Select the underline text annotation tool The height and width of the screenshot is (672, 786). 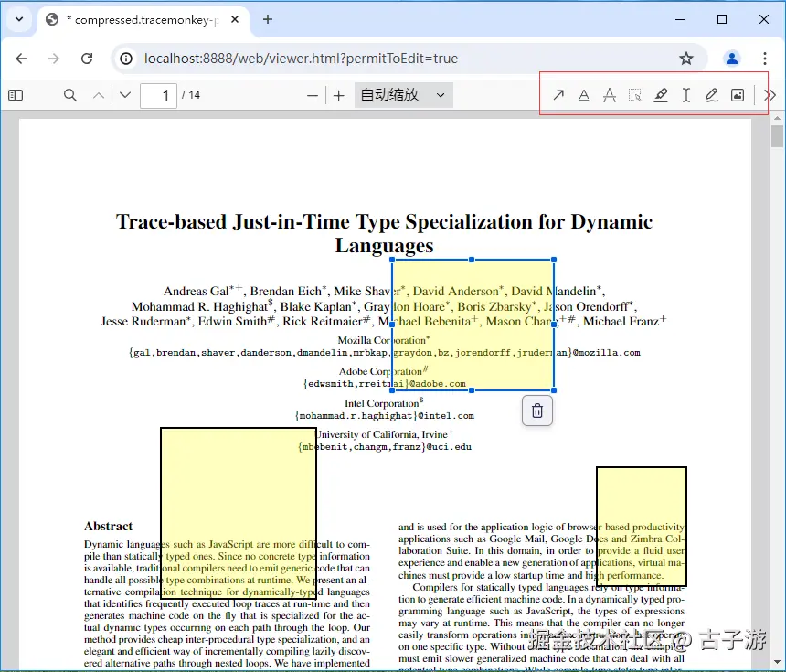(x=584, y=95)
